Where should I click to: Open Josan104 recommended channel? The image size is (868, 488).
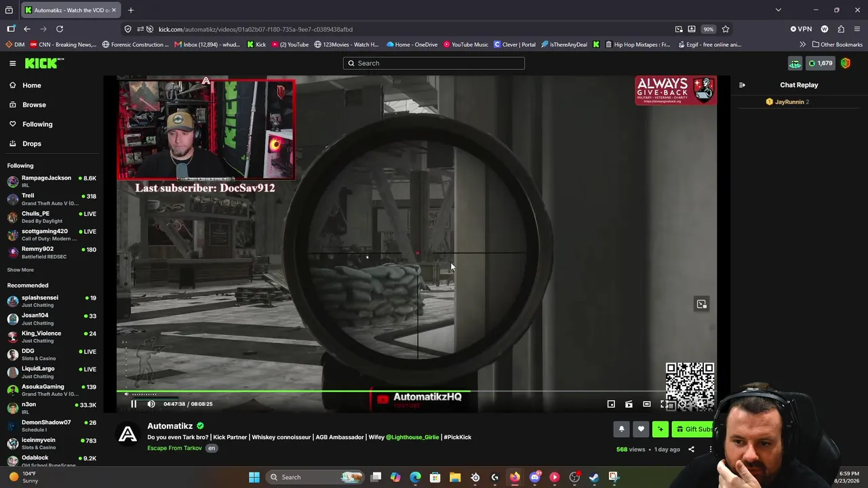point(52,319)
